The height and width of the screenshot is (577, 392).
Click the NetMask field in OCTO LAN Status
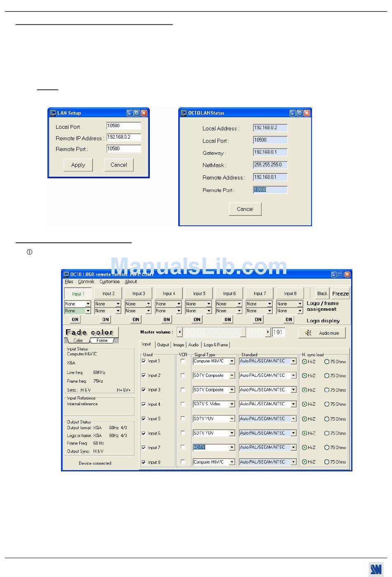pyautogui.click(x=270, y=165)
